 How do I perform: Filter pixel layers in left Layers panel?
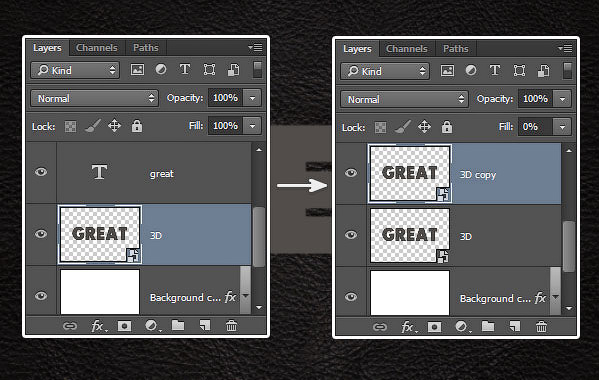click(x=138, y=70)
